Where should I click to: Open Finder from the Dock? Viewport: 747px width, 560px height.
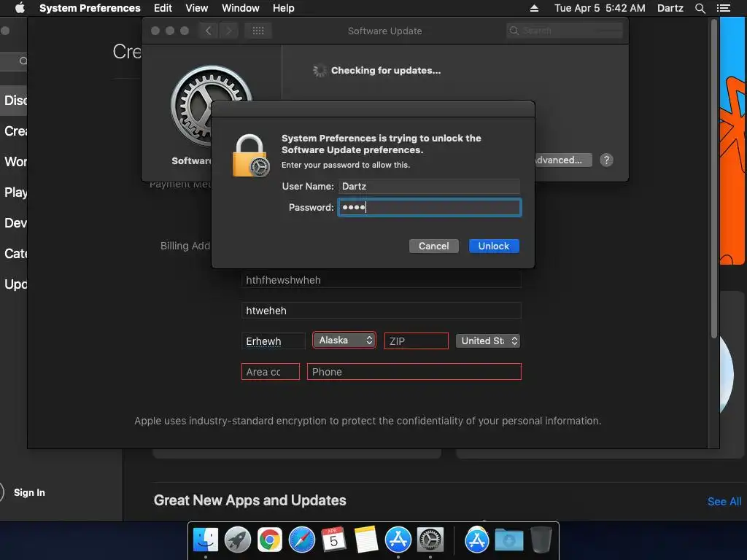(x=205, y=540)
